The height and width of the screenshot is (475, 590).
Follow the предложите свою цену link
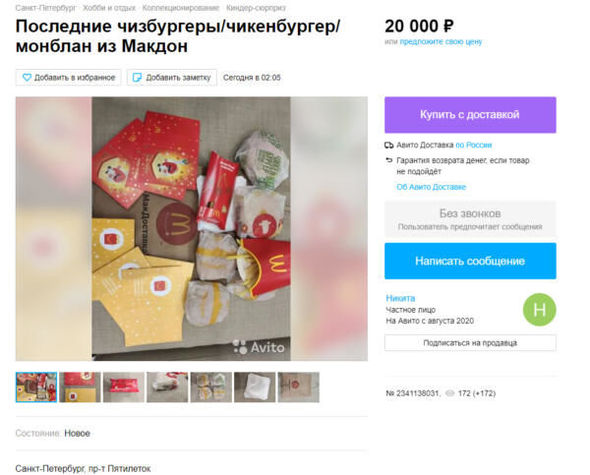(x=441, y=42)
